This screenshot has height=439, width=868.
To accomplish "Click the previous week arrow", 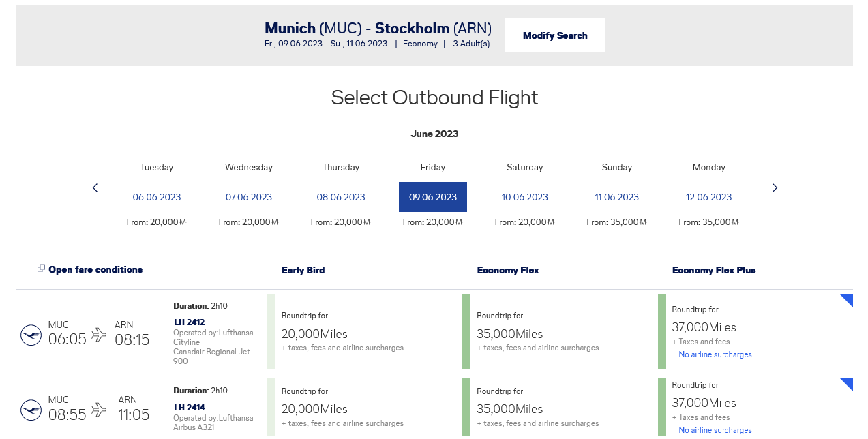I will (95, 188).
